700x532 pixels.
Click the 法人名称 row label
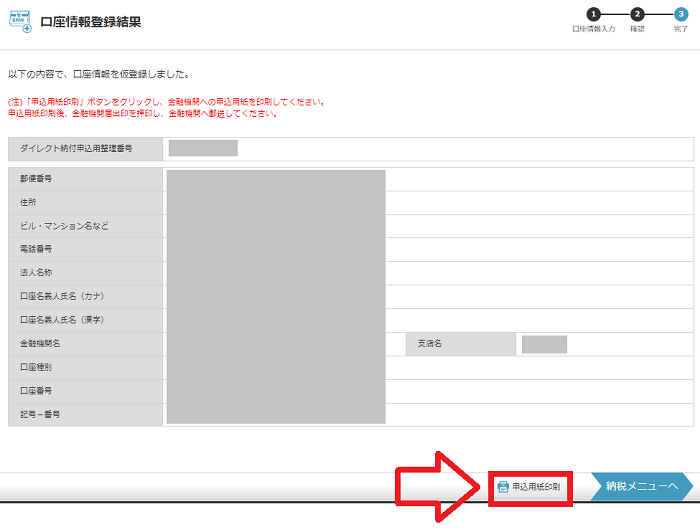[36, 273]
